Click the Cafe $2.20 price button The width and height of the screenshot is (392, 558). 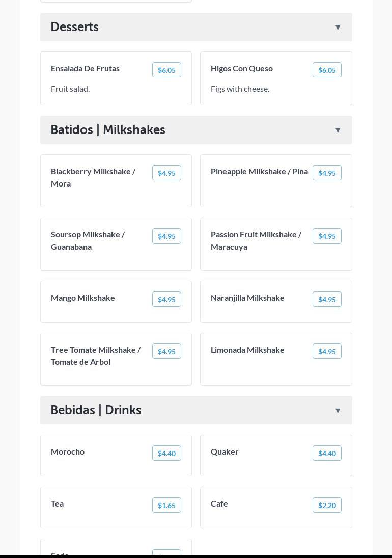[x=327, y=506]
